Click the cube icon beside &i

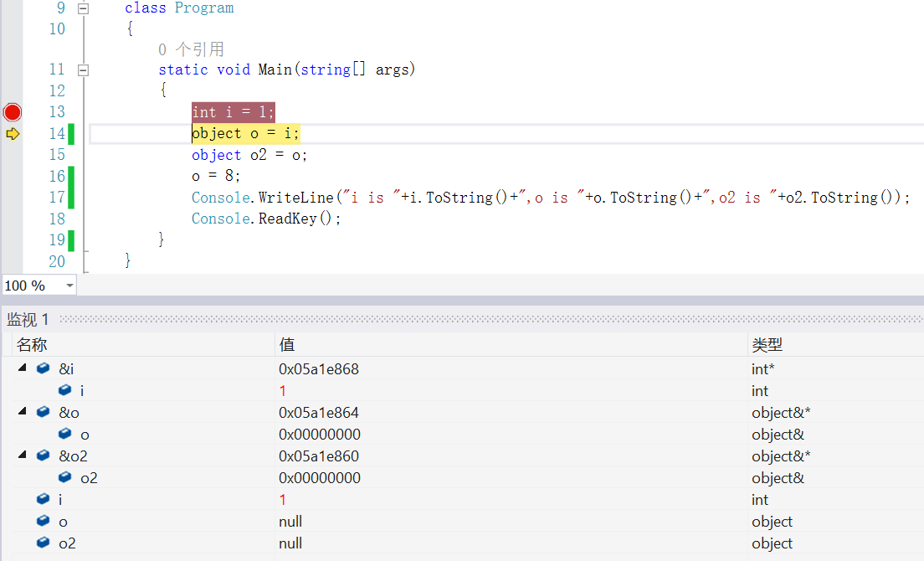click(43, 368)
